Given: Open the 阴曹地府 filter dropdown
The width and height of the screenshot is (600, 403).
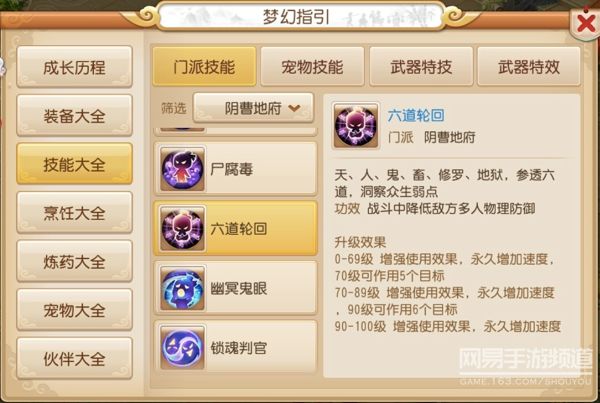Looking at the screenshot, I should 253,108.
